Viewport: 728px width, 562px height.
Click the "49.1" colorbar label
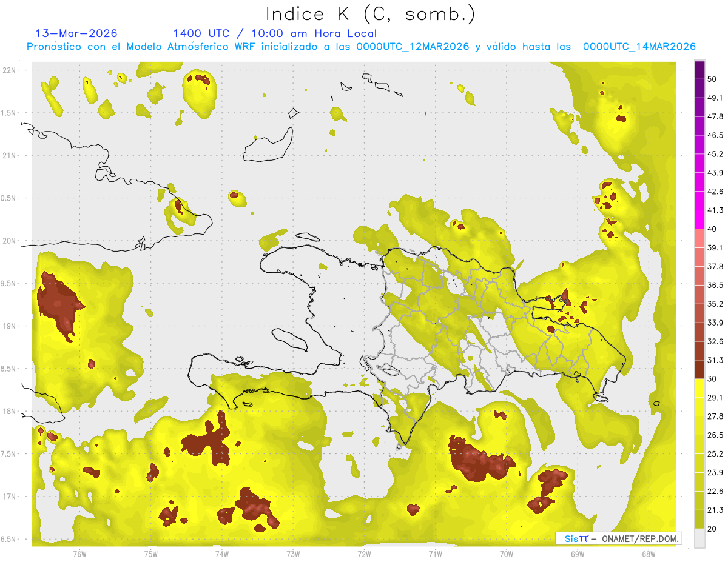pyautogui.click(x=715, y=98)
